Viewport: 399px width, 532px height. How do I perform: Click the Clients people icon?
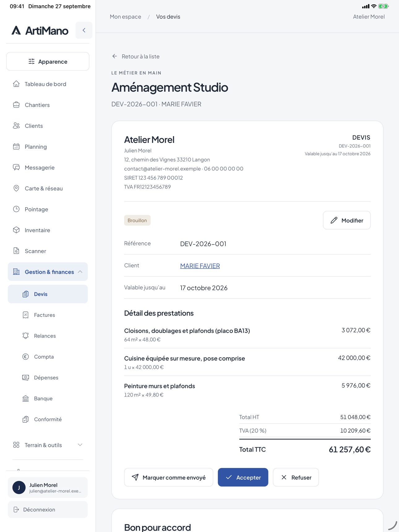pos(16,126)
